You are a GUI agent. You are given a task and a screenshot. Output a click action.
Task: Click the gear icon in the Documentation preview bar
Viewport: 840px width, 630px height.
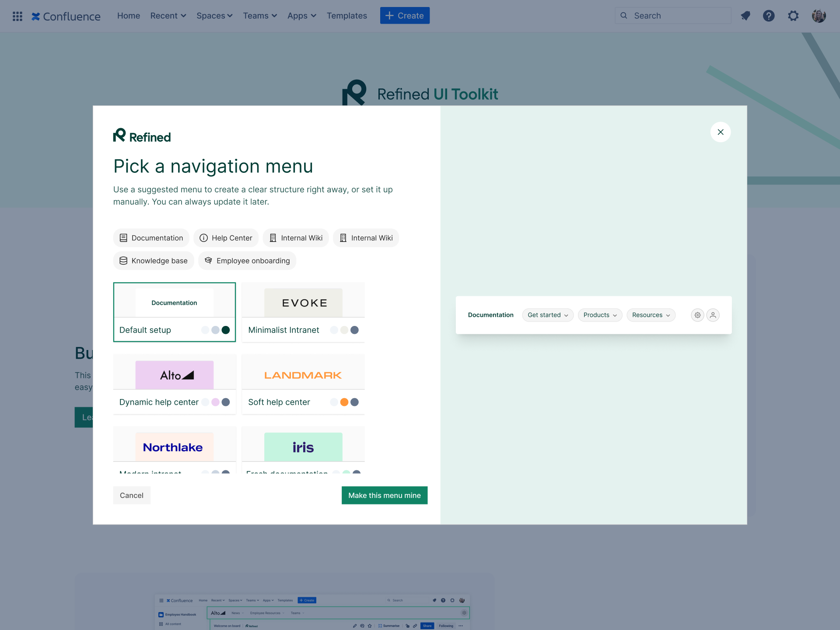[697, 315]
